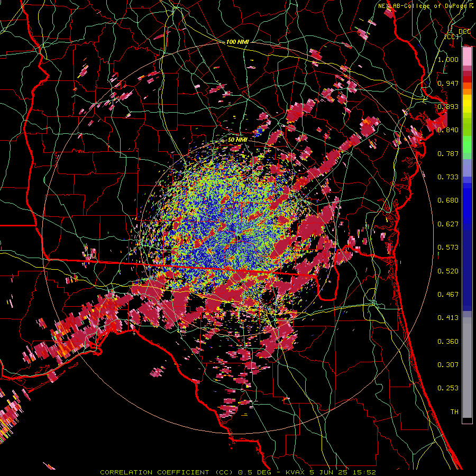Select the "0.307" legend value

(448, 365)
